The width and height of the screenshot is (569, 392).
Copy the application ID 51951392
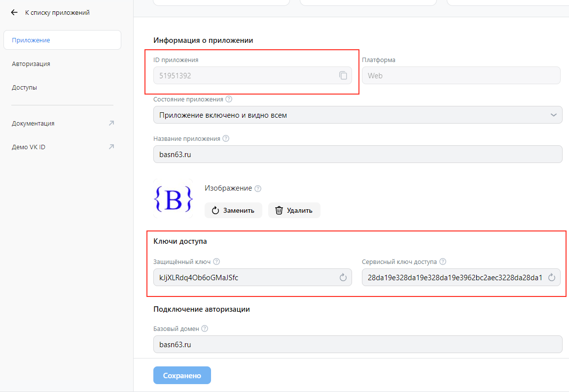[343, 75]
